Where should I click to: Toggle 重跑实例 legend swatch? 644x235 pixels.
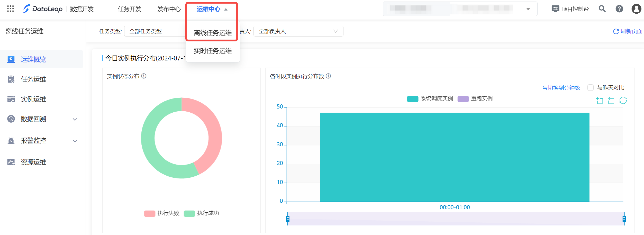[x=463, y=99]
